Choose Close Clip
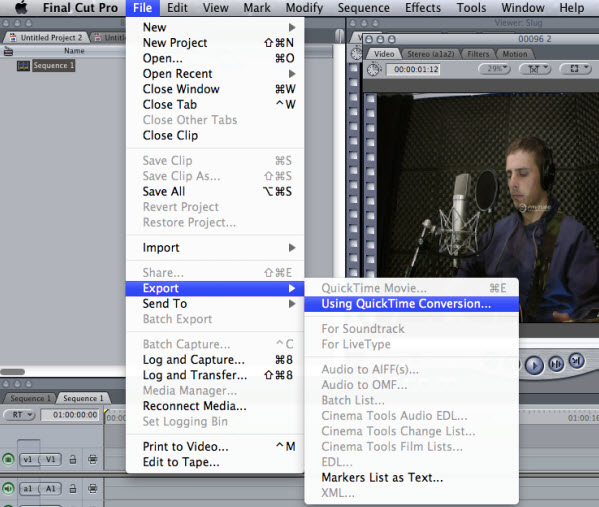Image resolution: width=599 pixels, height=507 pixels. click(215, 135)
